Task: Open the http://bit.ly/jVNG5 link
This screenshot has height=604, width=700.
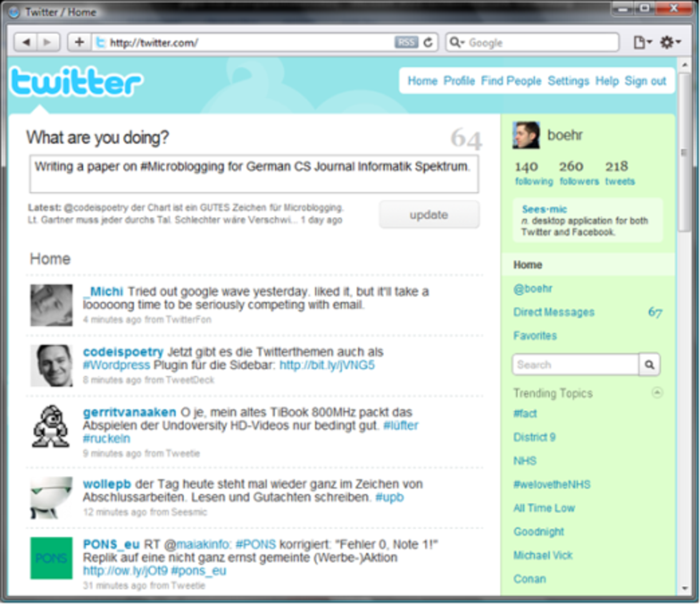Action: [327, 365]
